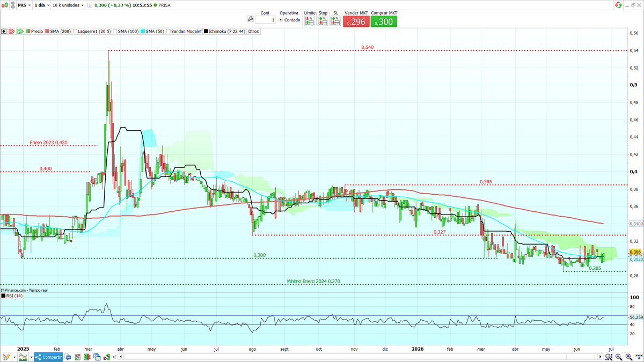This screenshot has height=362, width=644.
Task: Click the left-pointing zoom icon at bottom right
Action: 609,357
